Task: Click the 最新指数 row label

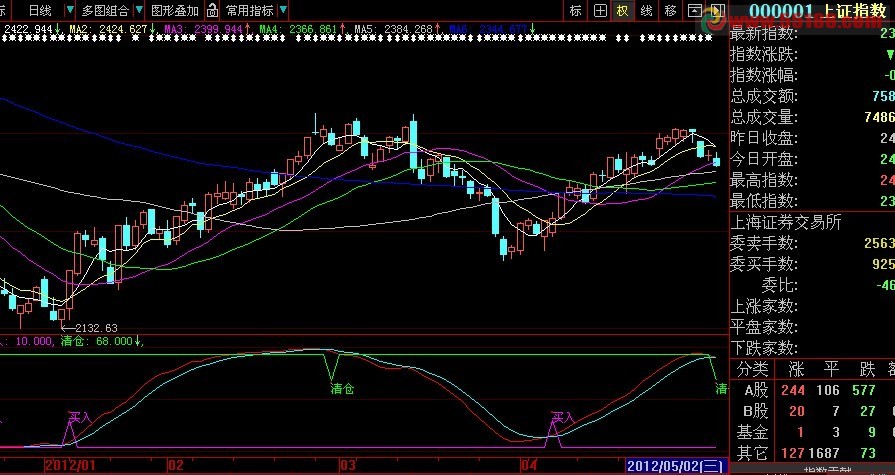Action: tap(764, 34)
